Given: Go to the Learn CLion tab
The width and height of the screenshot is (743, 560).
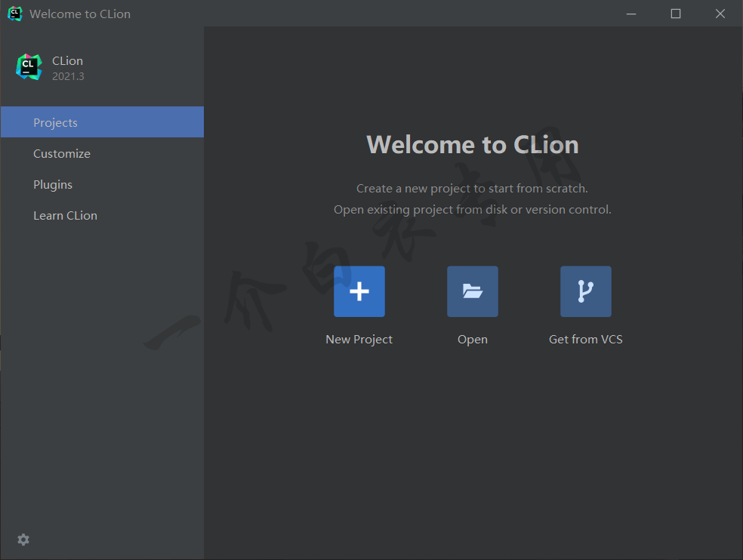Looking at the screenshot, I should [x=103, y=216].
